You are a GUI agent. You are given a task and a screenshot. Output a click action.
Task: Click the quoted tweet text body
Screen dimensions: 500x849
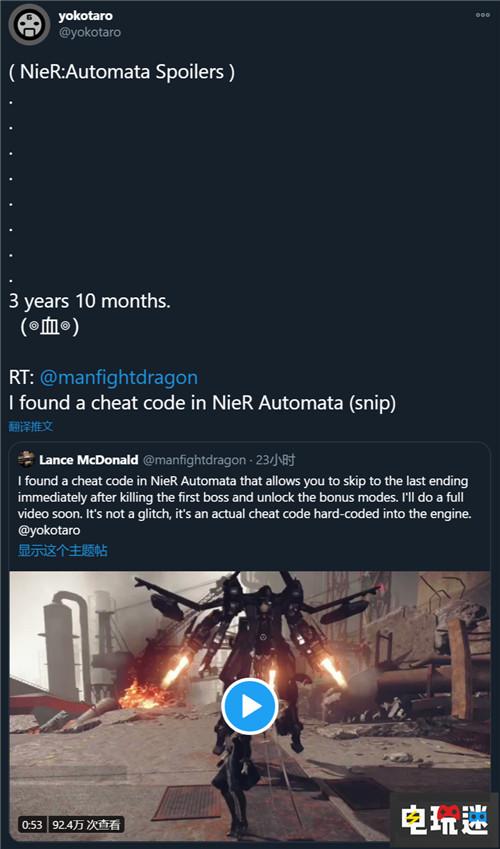244,505
